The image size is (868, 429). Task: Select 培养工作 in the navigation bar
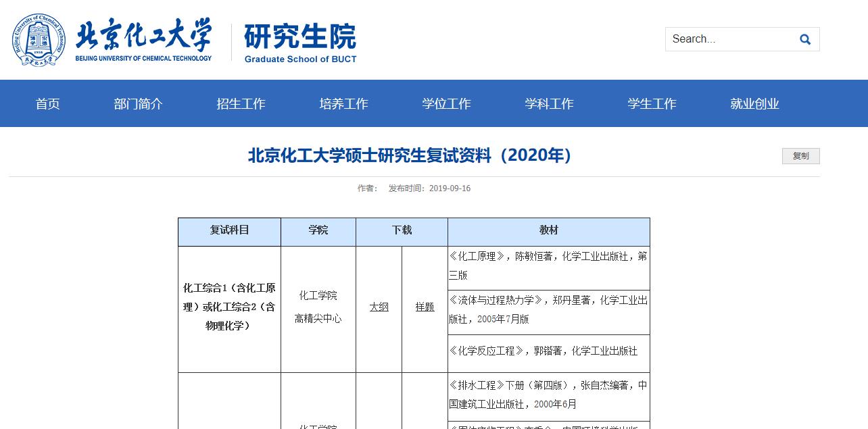click(344, 103)
